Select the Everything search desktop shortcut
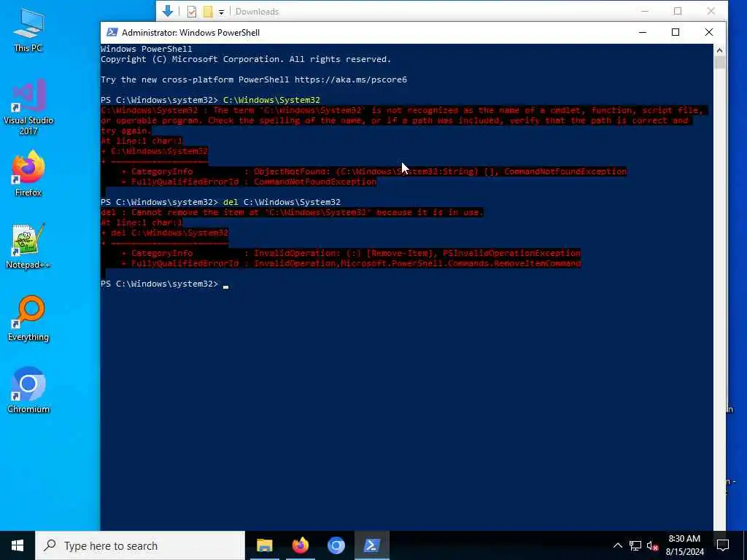This screenshot has height=560, width=747. [x=28, y=318]
